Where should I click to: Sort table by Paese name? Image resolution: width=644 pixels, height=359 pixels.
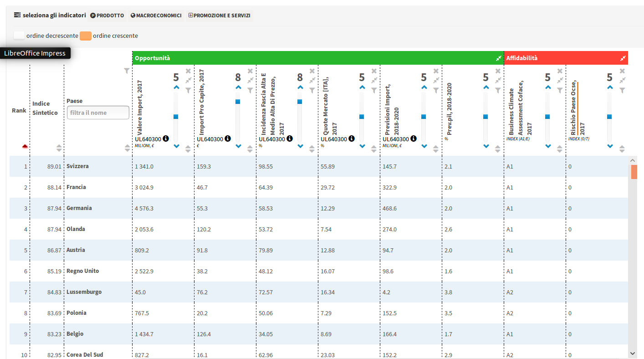coord(127,148)
